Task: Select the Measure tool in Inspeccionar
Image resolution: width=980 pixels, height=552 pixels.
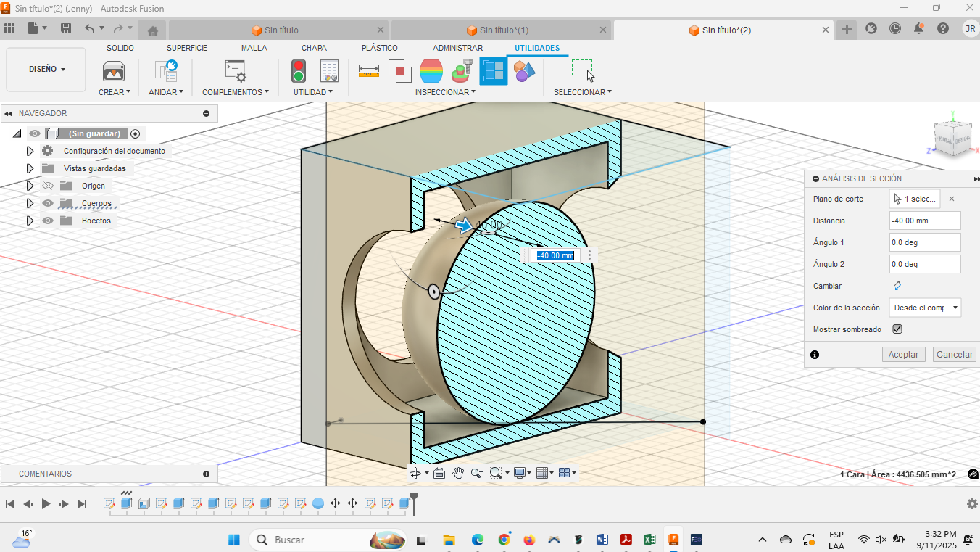Action: 369,71
